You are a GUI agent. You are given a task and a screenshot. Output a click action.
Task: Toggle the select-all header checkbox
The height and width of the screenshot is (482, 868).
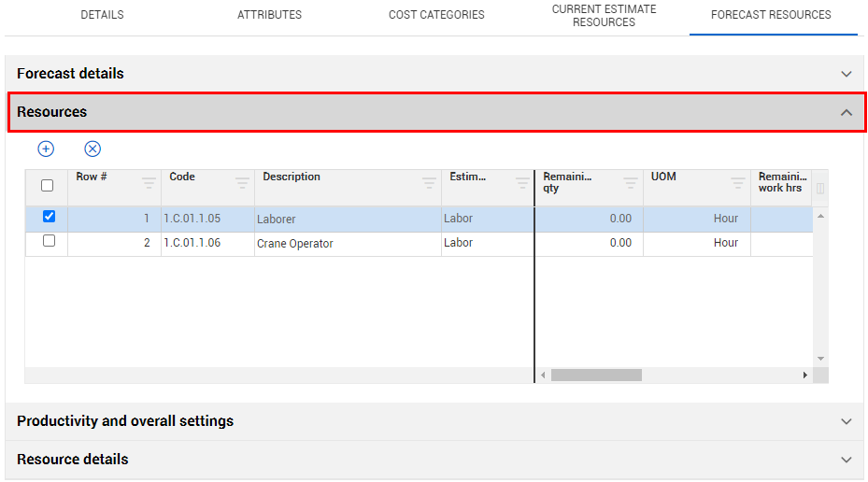(x=48, y=186)
